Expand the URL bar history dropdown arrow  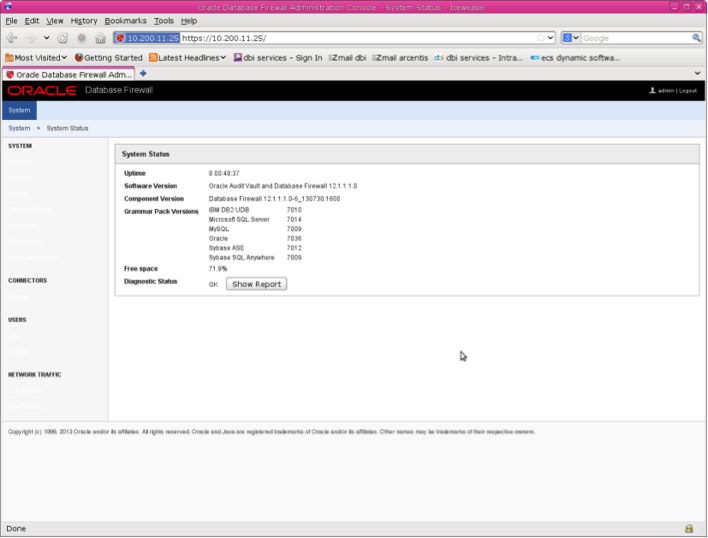550,38
